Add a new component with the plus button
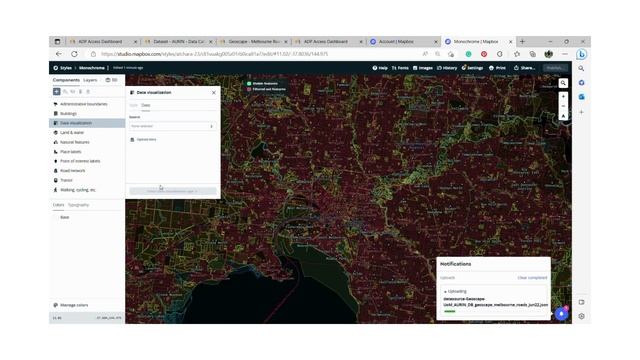The height and width of the screenshot is (360, 640). [x=57, y=91]
